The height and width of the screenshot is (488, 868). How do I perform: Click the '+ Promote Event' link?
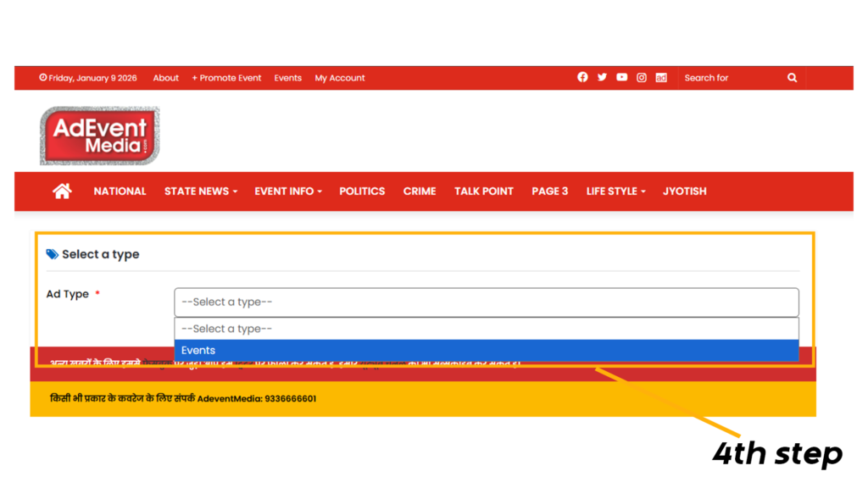tap(226, 78)
